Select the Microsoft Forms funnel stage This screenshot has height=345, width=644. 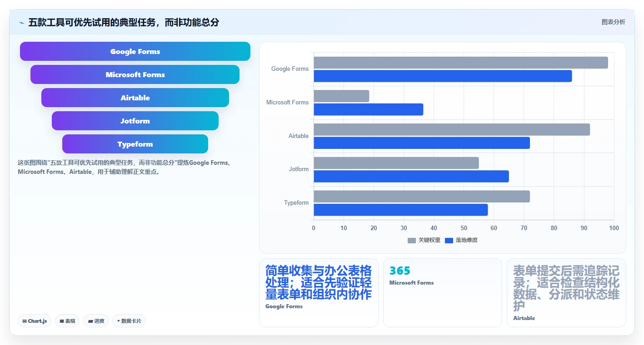[135, 74]
